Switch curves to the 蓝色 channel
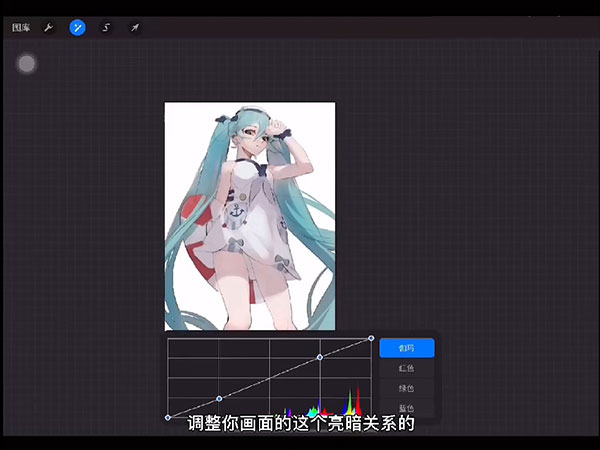 406,407
